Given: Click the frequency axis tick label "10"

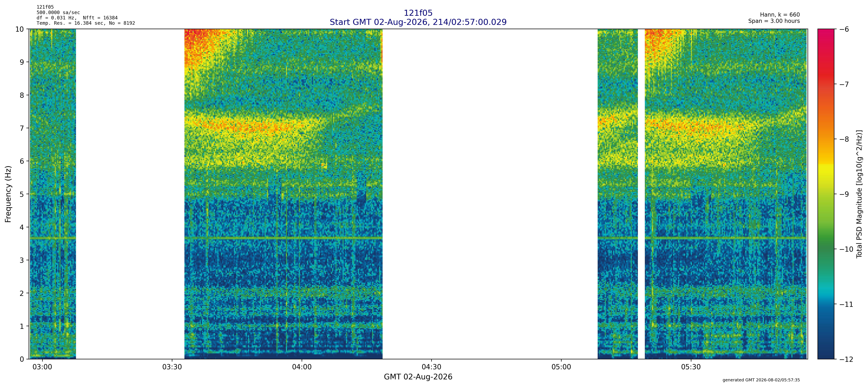Looking at the screenshot, I should click(x=20, y=29).
